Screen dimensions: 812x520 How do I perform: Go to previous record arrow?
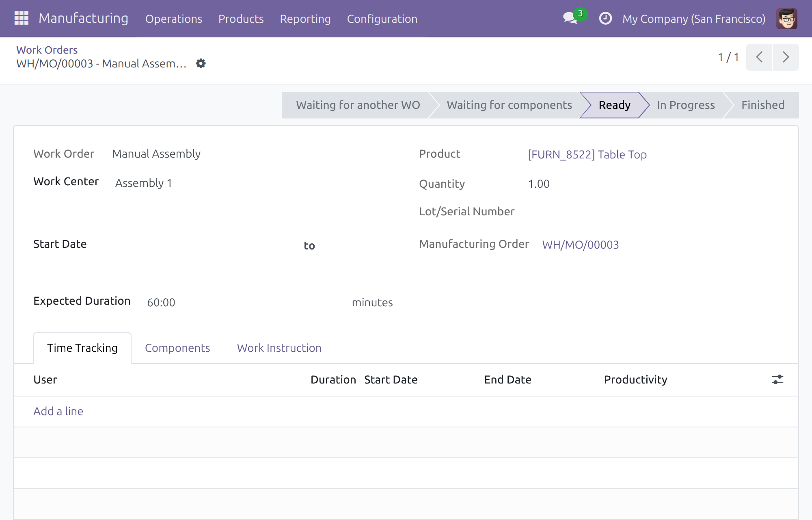(x=759, y=57)
